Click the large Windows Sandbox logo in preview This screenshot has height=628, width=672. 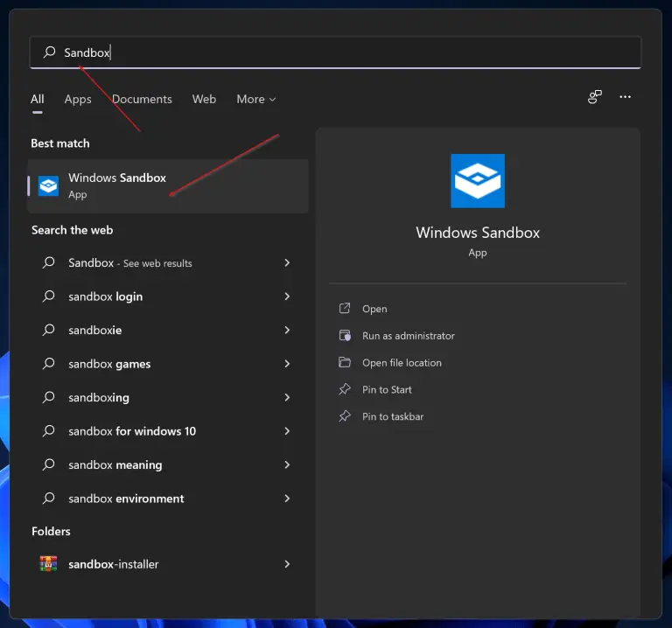(x=478, y=181)
